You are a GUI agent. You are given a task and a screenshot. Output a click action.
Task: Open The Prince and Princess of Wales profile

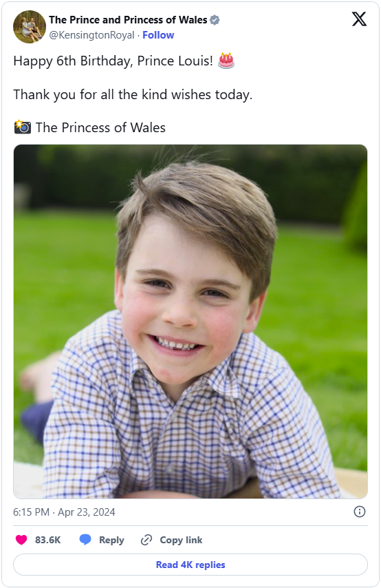128,20
